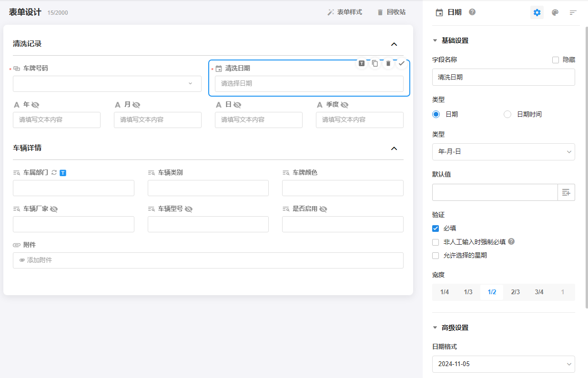Collapse the 清洗记录 section
588x378 pixels.
[x=394, y=44]
